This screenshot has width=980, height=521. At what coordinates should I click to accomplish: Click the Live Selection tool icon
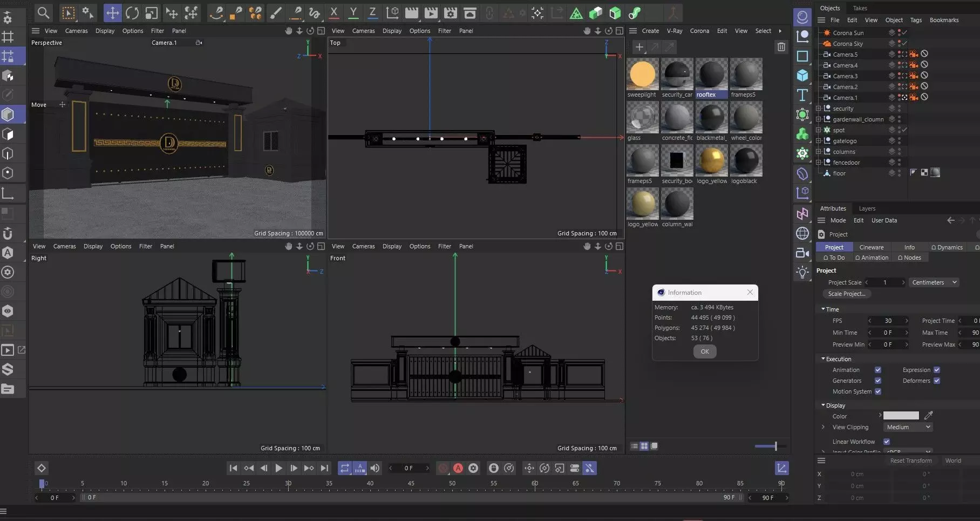coord(69,12)
